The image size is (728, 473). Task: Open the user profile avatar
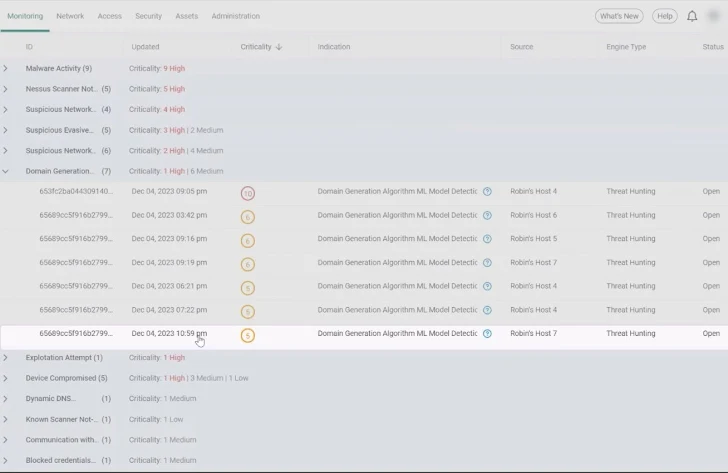(714, 16)
